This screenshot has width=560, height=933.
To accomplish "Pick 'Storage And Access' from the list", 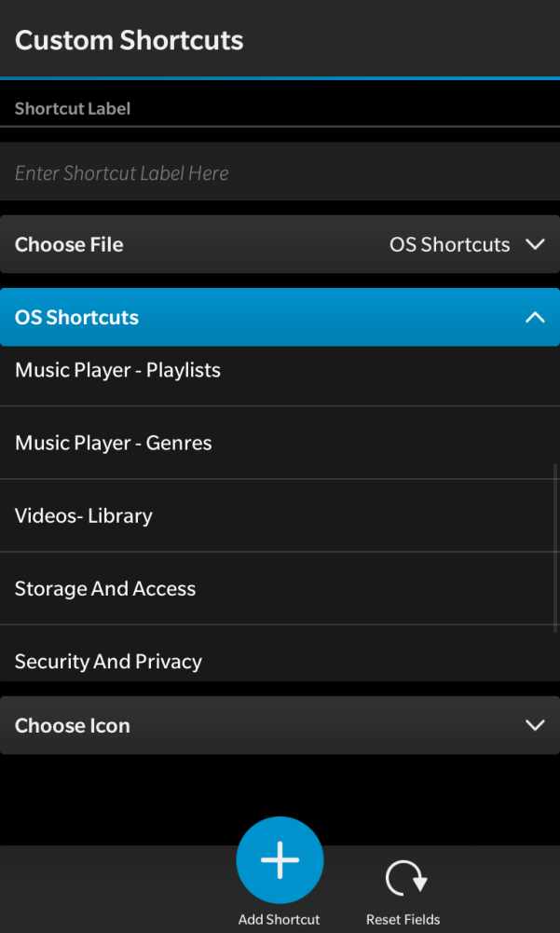I will 105,588.
